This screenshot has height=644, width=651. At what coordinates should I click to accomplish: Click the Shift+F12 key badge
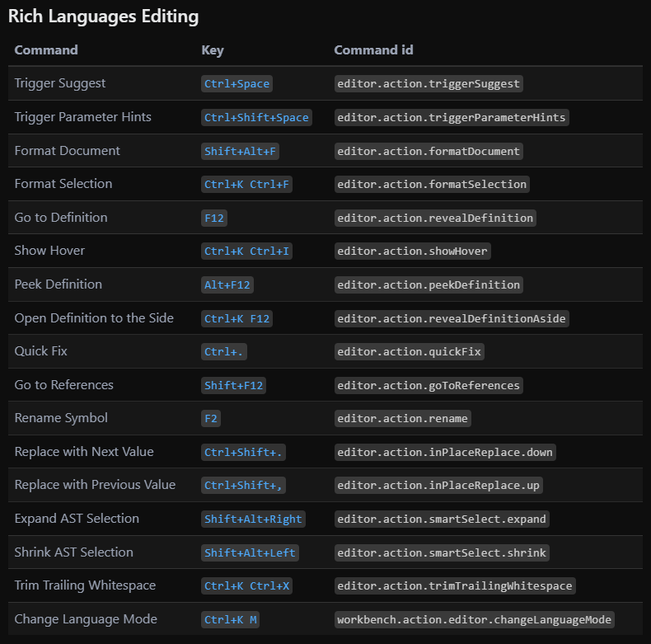(234, 385)
